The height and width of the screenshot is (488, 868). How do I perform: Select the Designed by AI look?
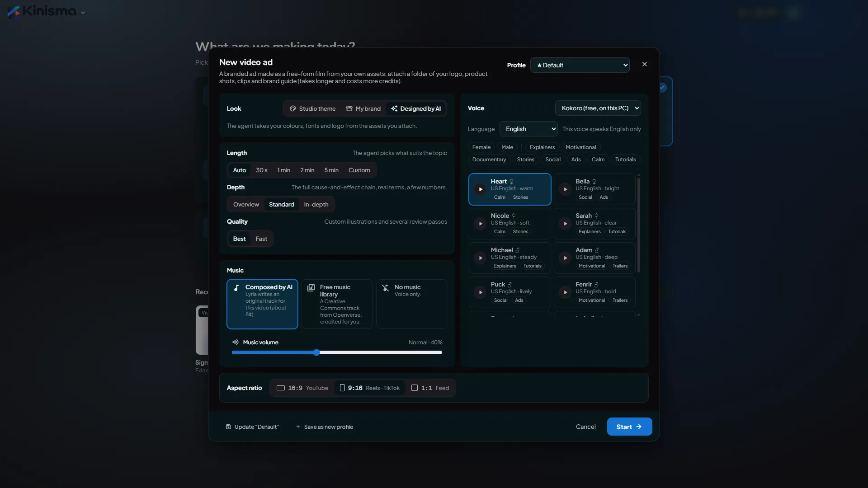(x=416, y=108)
